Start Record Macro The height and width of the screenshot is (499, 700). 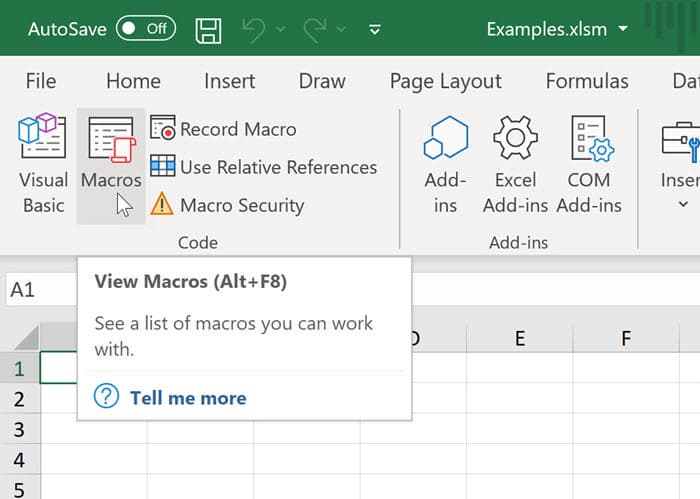pos(223,129)
